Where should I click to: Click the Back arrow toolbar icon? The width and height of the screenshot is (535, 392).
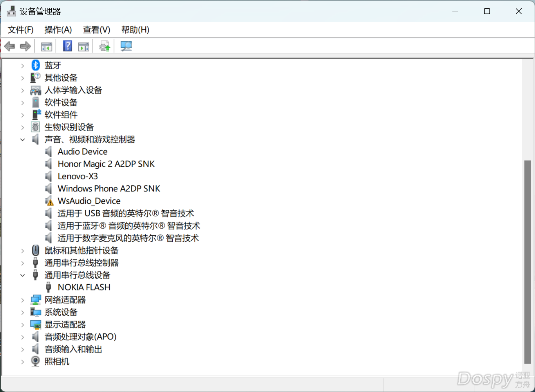click(x=10, y=46)
